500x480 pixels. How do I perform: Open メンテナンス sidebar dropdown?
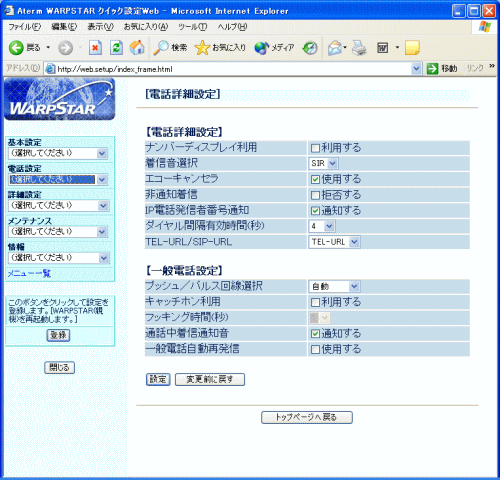[58, 231]
